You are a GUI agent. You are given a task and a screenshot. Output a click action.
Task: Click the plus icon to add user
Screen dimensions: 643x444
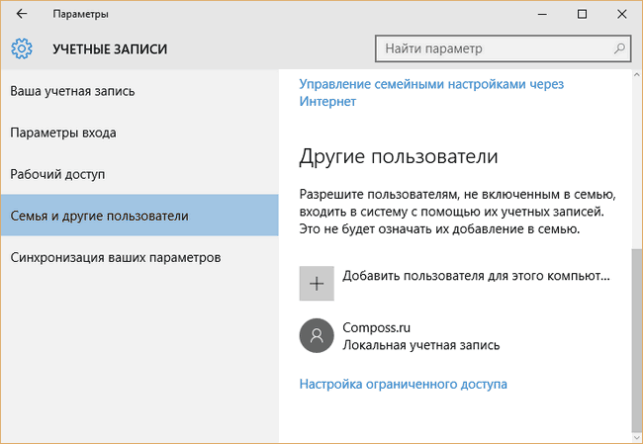317,283
